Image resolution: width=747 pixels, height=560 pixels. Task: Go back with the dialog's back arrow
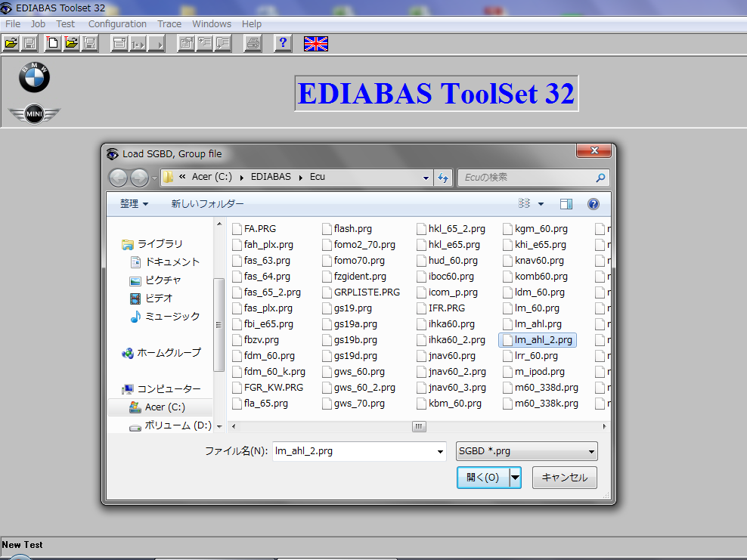pos(118,178)
